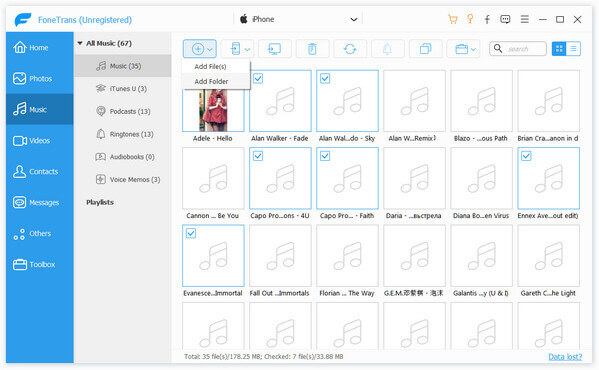Click the export to PC toolbar icon
Screen dimensions: 599x370
coord(275,49)
